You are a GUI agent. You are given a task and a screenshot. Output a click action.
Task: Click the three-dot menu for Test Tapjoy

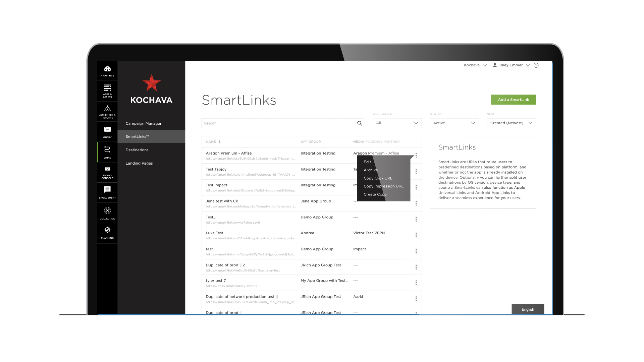tap(416, 172)
